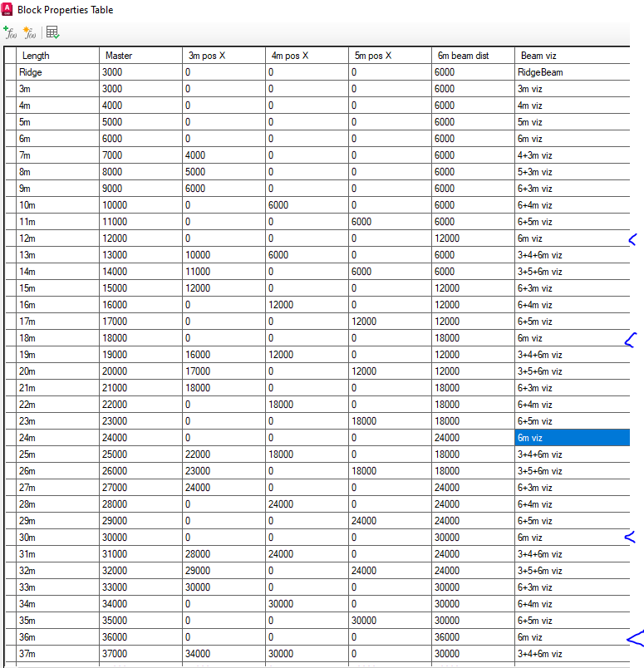Image resolution: width=644 pixels, height=668 pixels.
Task: Click the AutoCAD icon in title bar
Action: tap(7, 9)
